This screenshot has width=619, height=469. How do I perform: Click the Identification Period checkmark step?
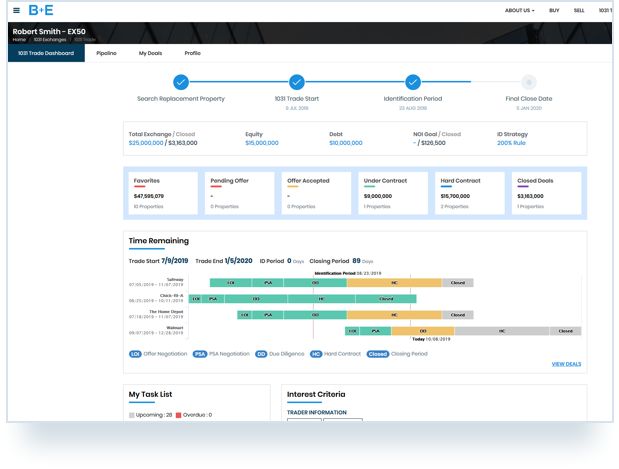coord(413,82)
